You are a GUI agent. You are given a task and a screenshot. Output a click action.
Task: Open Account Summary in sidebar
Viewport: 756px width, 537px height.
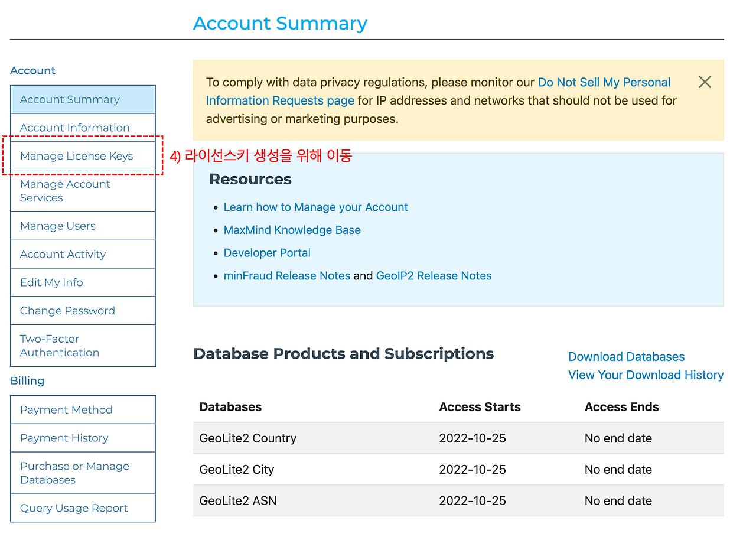[70, 100]
